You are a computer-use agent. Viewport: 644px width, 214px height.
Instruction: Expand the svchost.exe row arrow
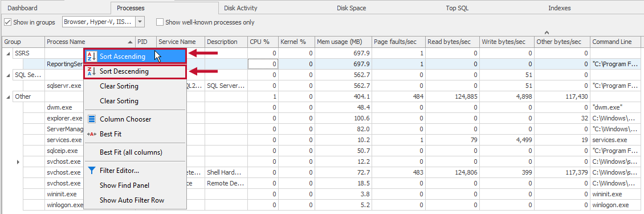[x=18, y=161]
